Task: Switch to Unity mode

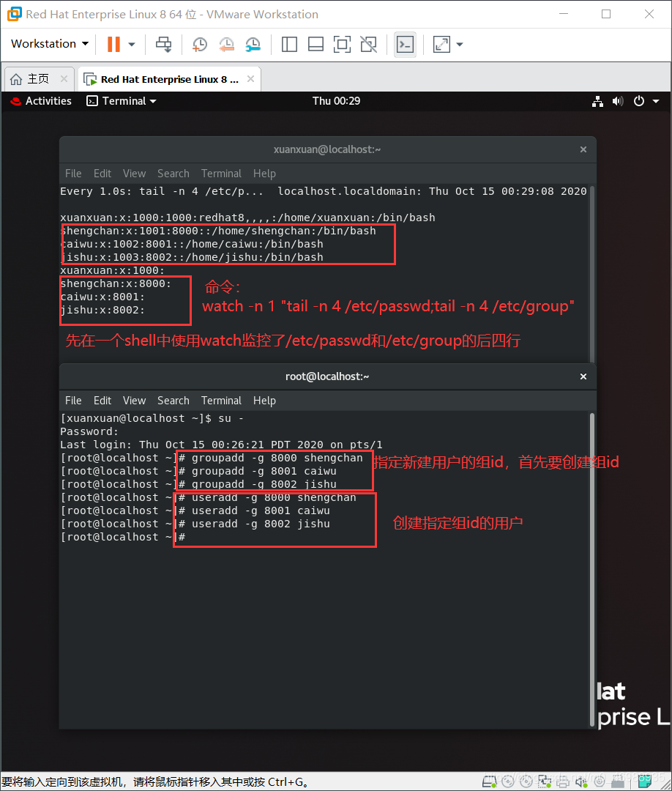Action: (368, 45)
